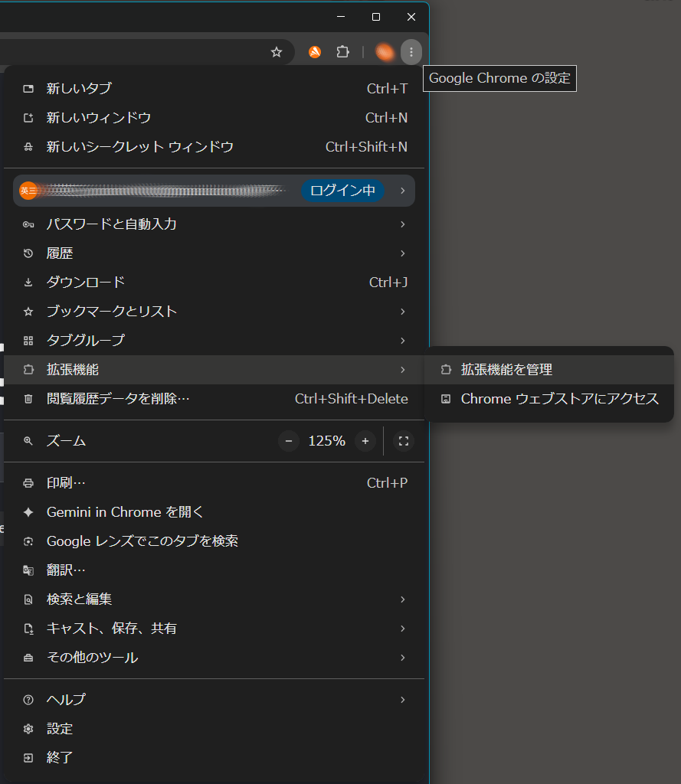
Task: Toggle fullscreen mode button in zoom row
Action: [403, 441]
